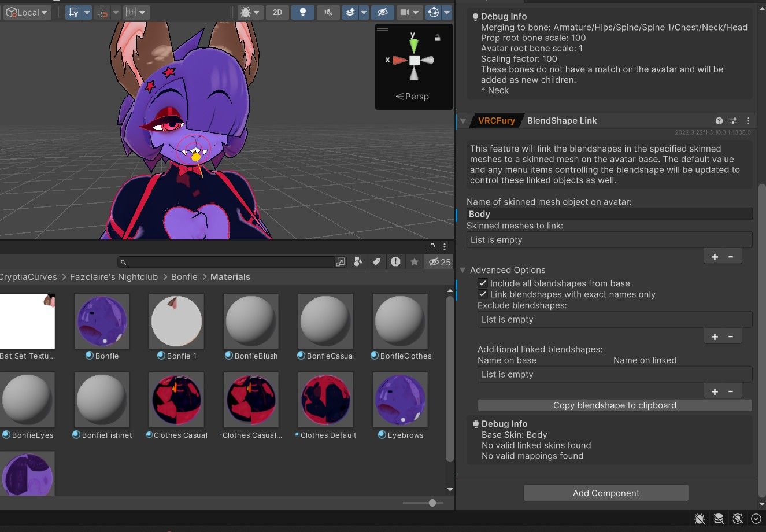Viewport: 766px width, 532px height.
Task: Adjust the Project icon size slider
Action: (432, 503)
